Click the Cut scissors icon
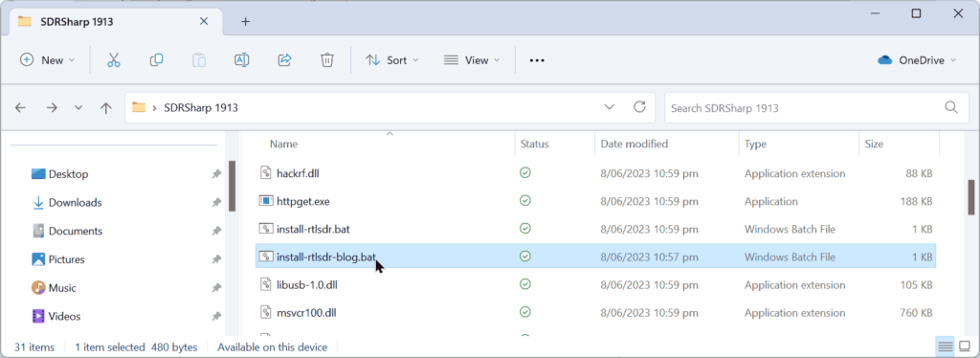 (113, 60)
